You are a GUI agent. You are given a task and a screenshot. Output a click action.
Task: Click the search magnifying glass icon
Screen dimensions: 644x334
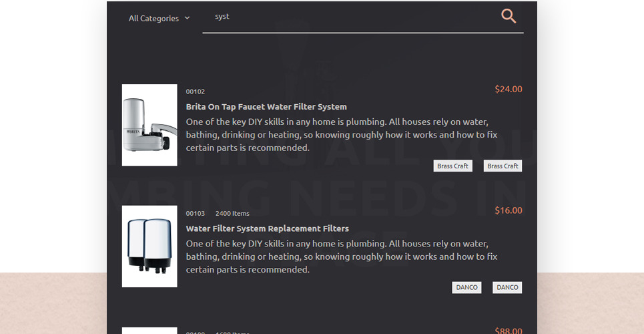[509, 17]
